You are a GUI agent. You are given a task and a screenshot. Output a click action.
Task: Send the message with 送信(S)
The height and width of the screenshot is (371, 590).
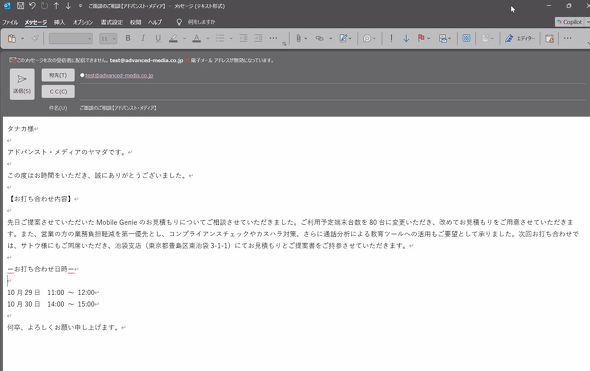pos(22,84)
